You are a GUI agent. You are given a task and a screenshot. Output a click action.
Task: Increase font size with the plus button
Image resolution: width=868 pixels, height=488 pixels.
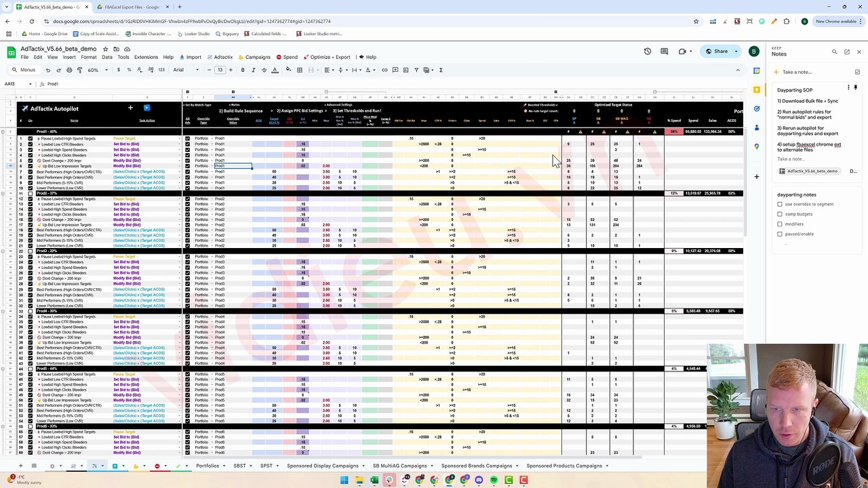[231, 70]
